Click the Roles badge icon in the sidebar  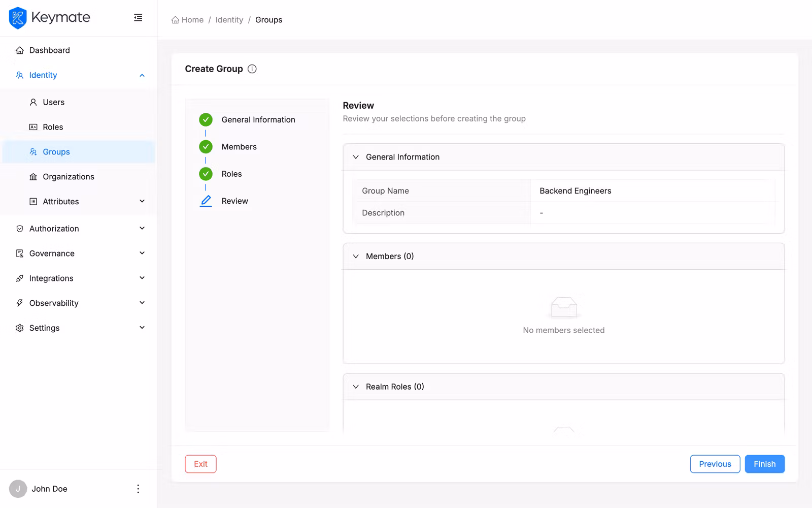point(32,126)
